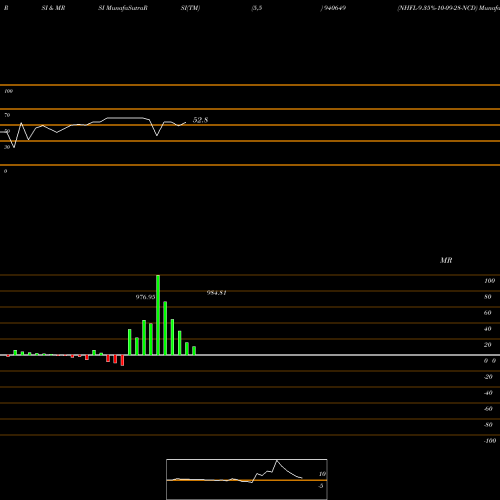The width and height of the screenshot is (500, 500).
Task: Click the MR axis label -20
Action: [x=488, y=377]
